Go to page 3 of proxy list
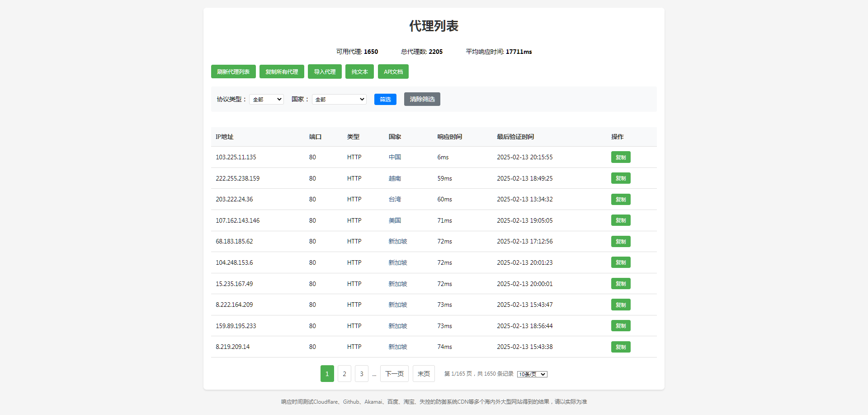This screenshot has width=868, height=415. point(361,373)
